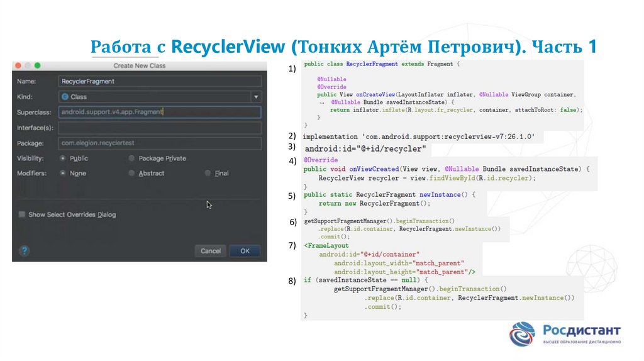Click the Package field com.elegion.recyclertest
Image resolution: width=644 pixels, height=361 pixels.
(x=159, y=143)
